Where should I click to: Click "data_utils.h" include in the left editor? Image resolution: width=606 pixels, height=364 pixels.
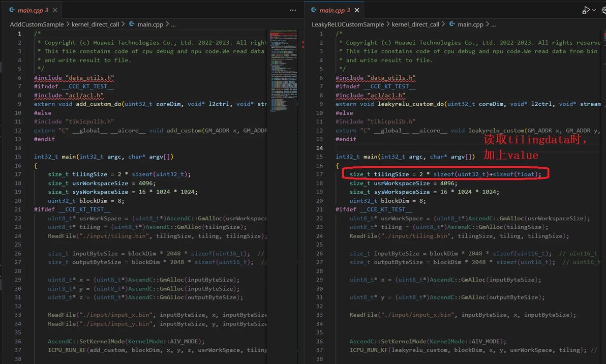(x=74, y=78)
